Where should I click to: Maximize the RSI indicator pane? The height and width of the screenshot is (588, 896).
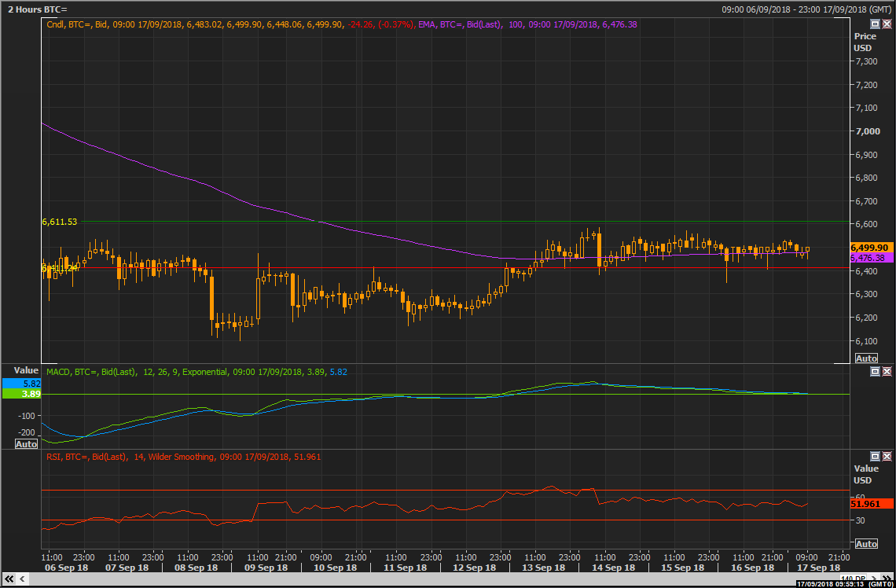point(876,457)
